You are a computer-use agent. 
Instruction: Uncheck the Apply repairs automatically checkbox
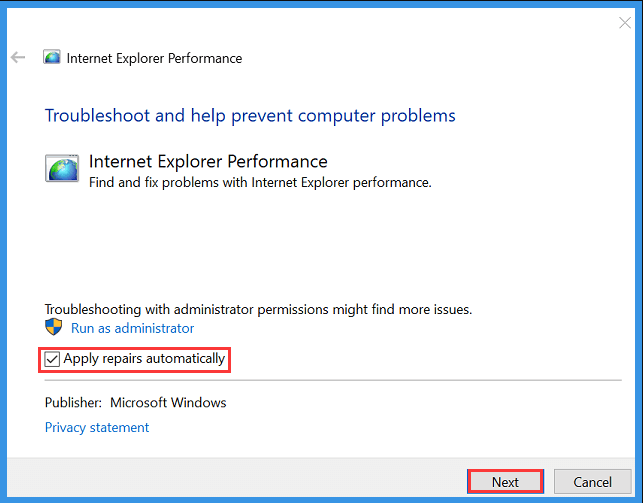click(52, 359)
